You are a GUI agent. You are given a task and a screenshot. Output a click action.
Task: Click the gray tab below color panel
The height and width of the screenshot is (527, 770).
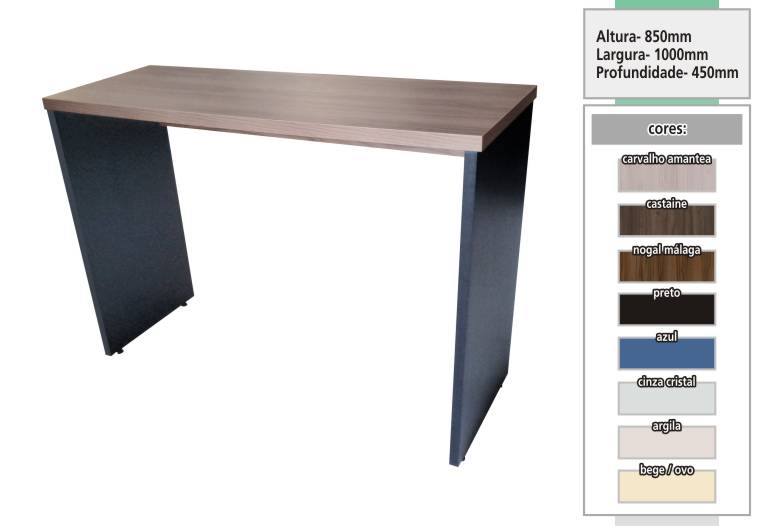[x=666, y=521]
